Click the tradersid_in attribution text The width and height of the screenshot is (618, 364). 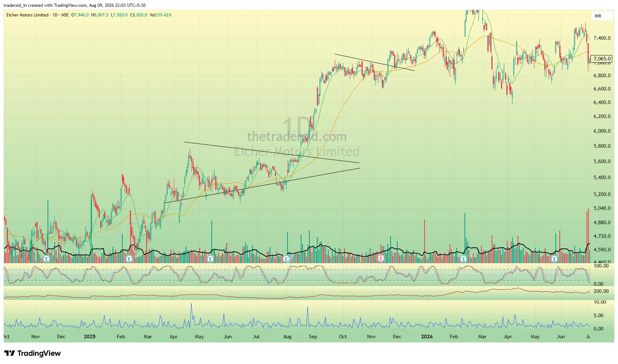pyautogui.click(x=15, y=5)
